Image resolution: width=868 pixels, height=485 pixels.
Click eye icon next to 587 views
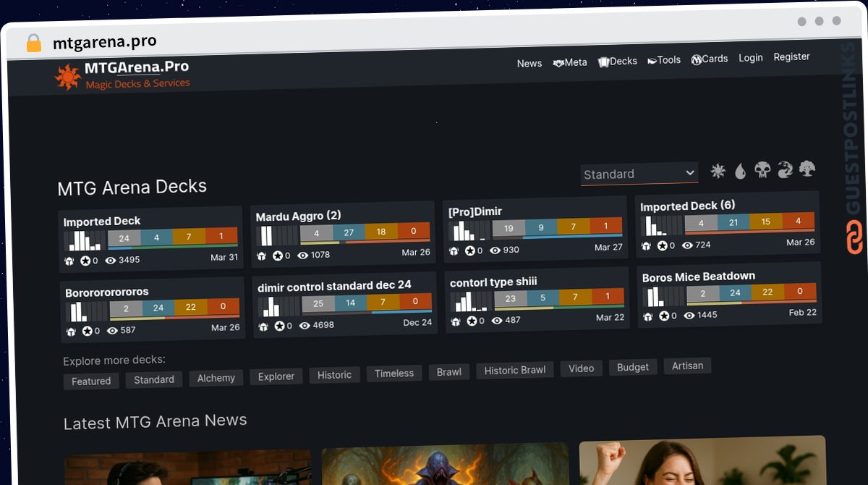click(x=112, y=331)
